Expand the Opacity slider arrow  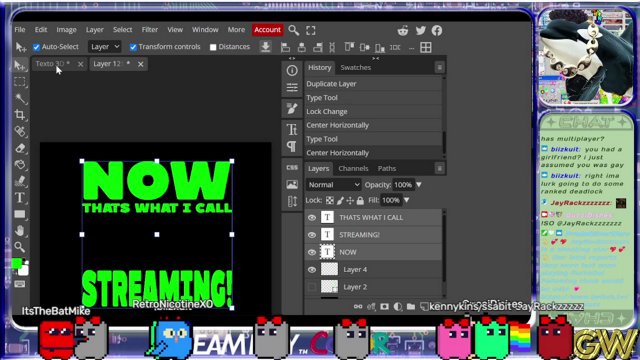click(x=419, y=185)
